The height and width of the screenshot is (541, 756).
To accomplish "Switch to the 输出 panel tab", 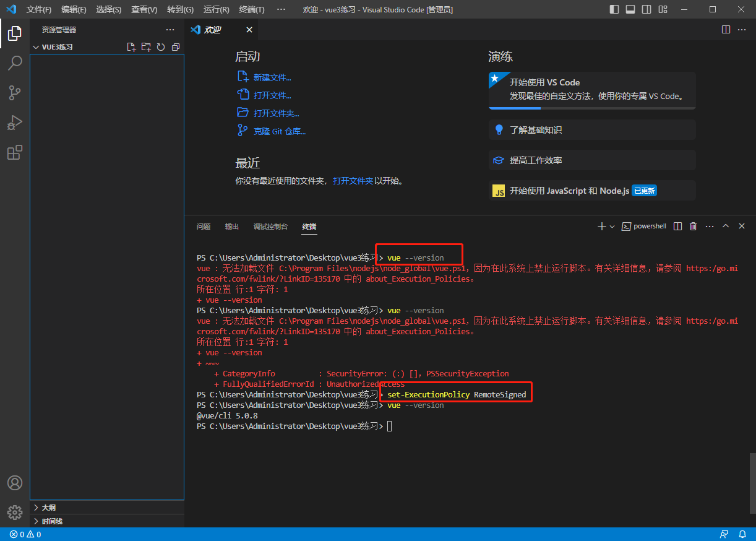I will point(232,227).
